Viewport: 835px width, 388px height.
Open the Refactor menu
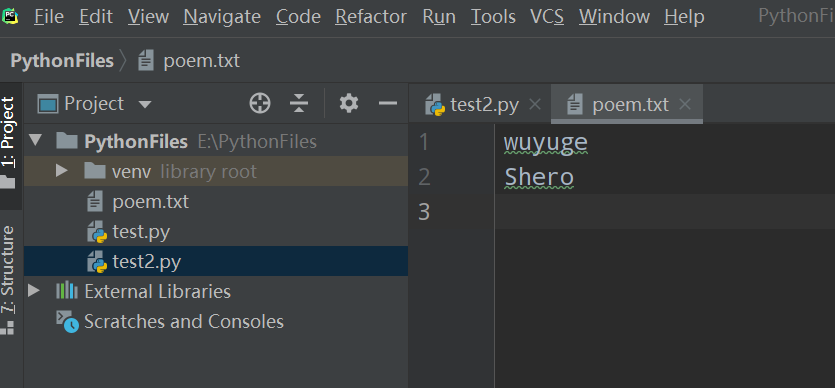pyautogui.click(x=371, y=17)
